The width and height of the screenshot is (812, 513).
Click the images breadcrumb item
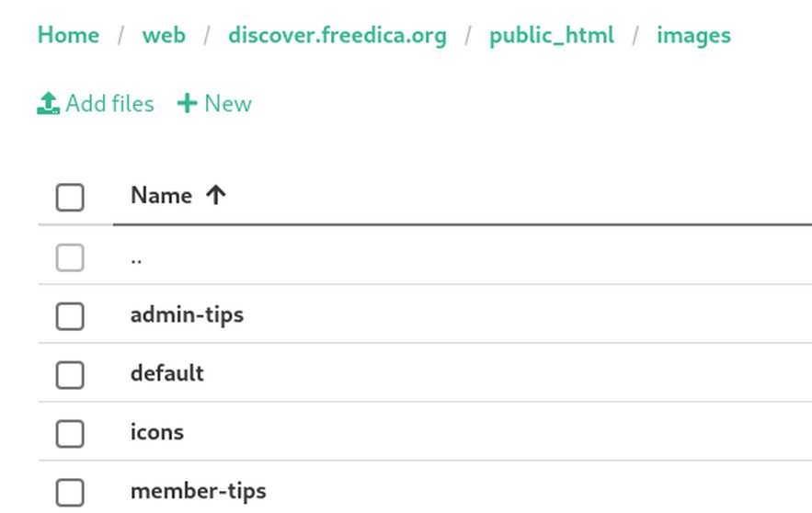tap(693, 36)
